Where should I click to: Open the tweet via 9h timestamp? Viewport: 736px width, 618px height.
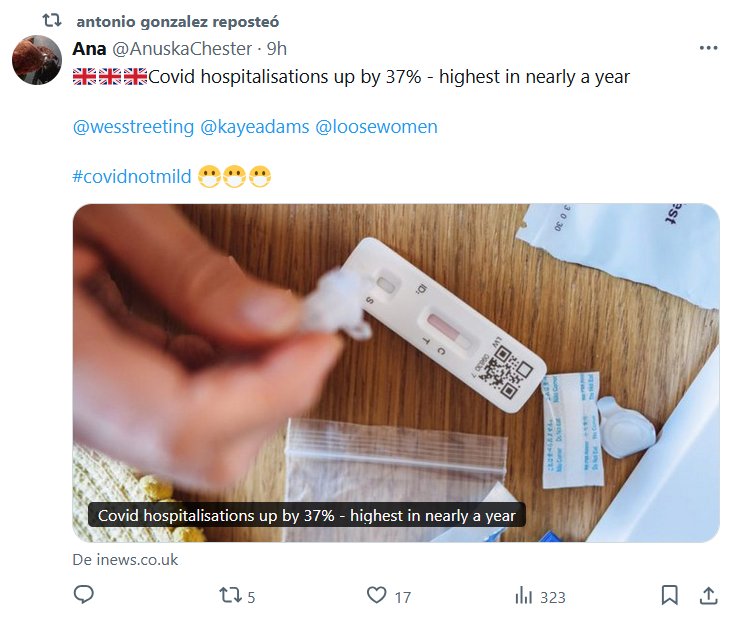(x=278, y=49)
